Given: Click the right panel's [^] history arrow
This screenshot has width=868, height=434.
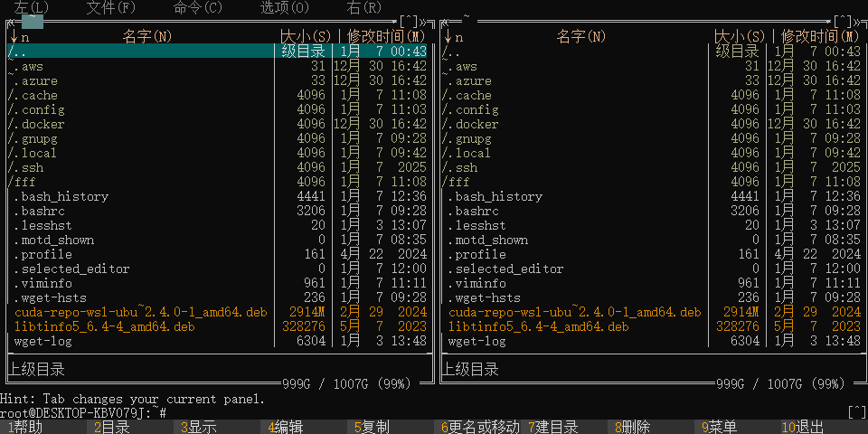Looking at the screenshot, I should [843, 21].
